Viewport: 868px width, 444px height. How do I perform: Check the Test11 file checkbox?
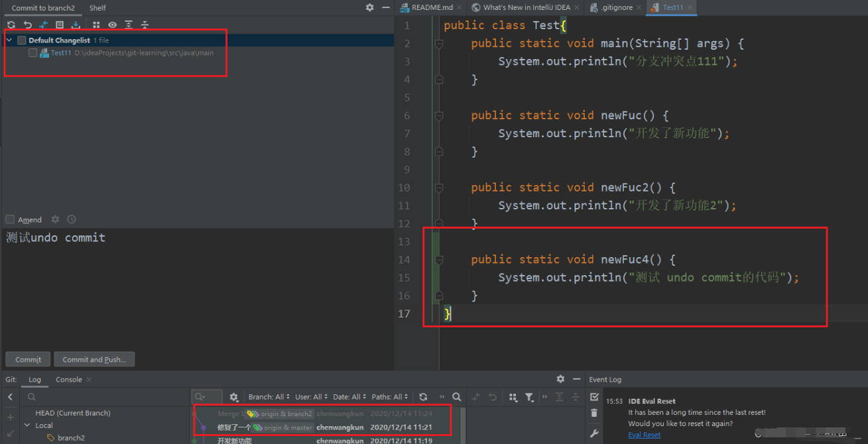33,53
